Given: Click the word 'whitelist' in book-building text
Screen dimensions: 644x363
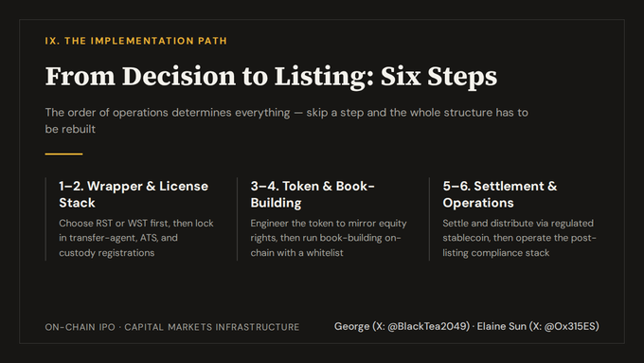Looking at the screenshot, I should click(325, 253).
